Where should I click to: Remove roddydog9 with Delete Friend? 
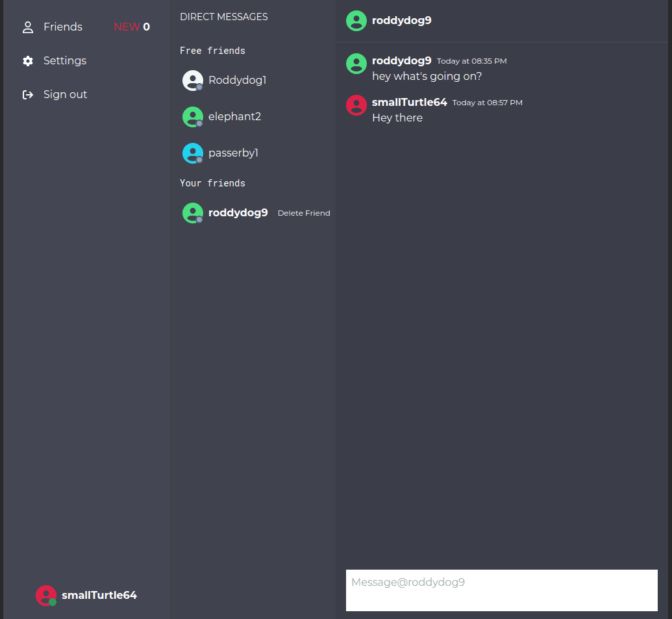(304, 213)
